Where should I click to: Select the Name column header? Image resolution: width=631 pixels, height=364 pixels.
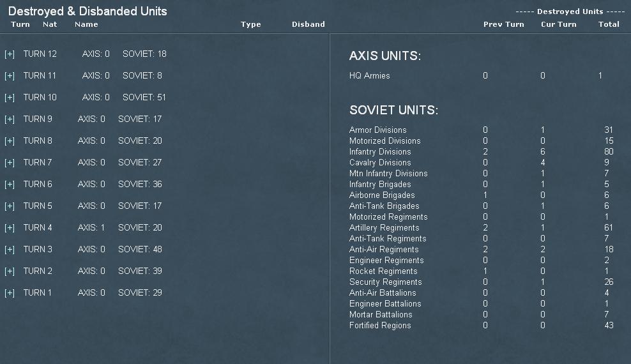[86, 24]
